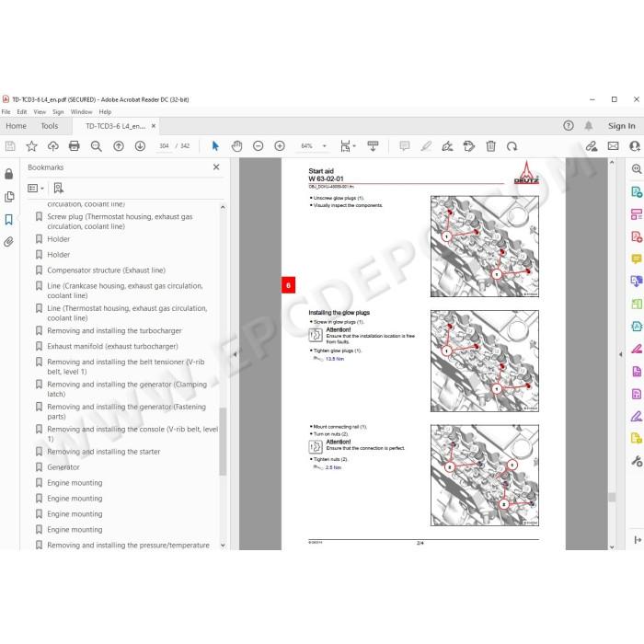
Task: Open the Sign menu
Action: [x=58, y=111]
